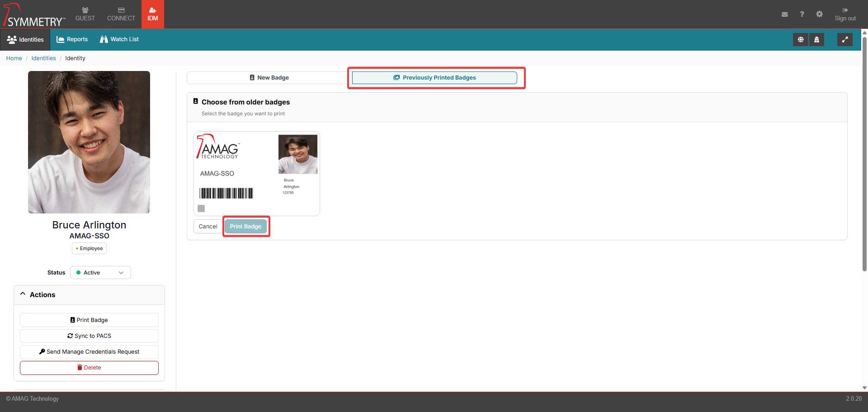The height and width of the screenshot is (412, 868).
Task: Open the Status Active dropdown
Action: [x=100, y=273]
